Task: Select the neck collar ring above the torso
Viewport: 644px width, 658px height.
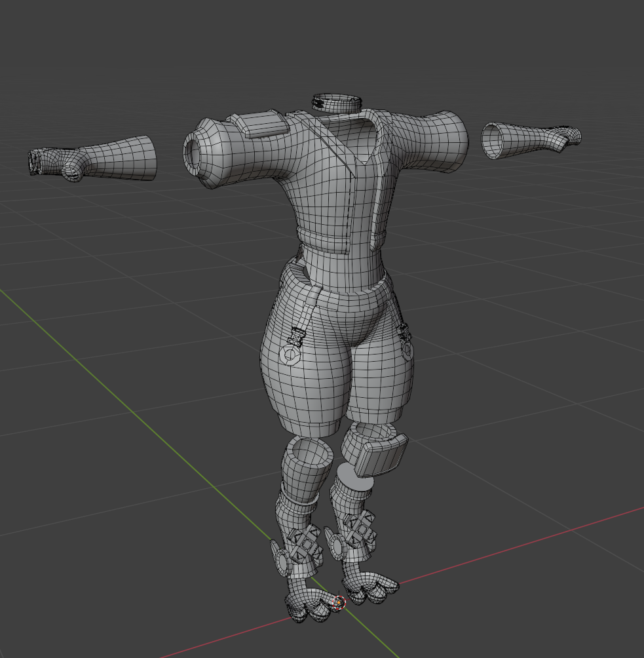Action: pyautogui.click(x=336, y=102)
